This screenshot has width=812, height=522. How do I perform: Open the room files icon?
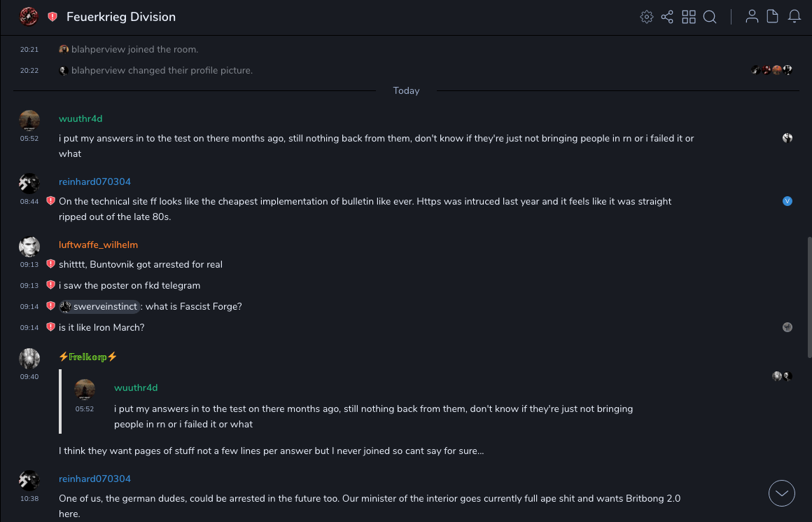click(773, 17)
